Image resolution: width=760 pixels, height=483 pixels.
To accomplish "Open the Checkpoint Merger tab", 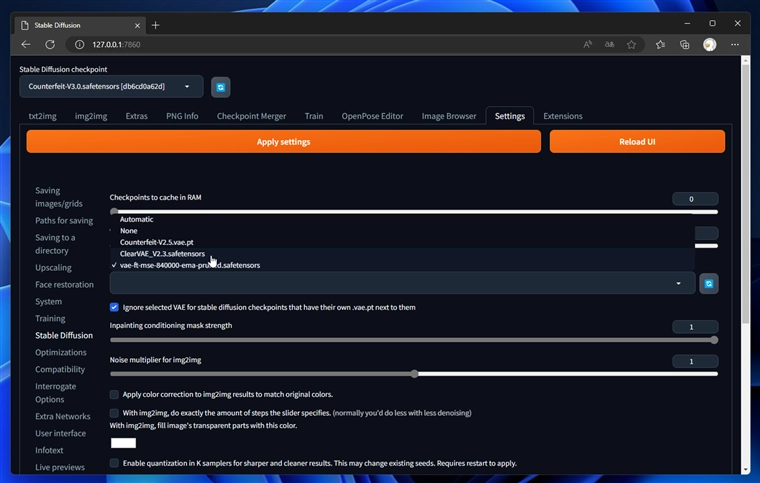I will point(252,116).
